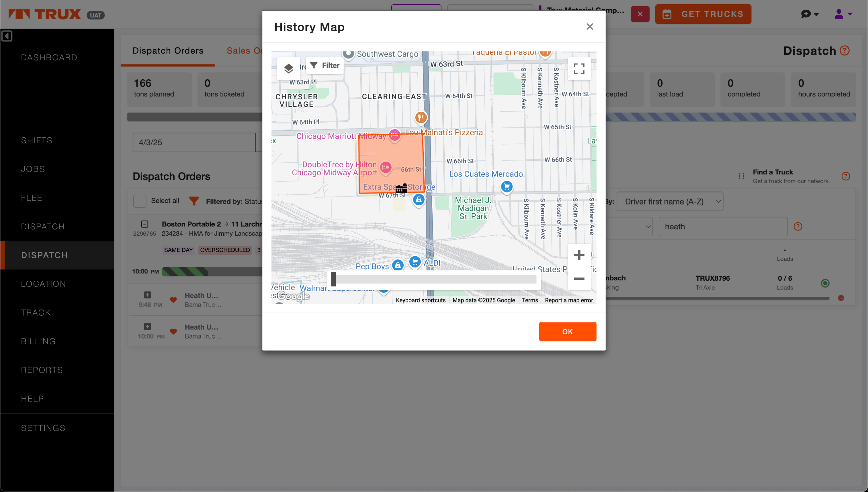Open the Jobs menu item

point(33,169)
